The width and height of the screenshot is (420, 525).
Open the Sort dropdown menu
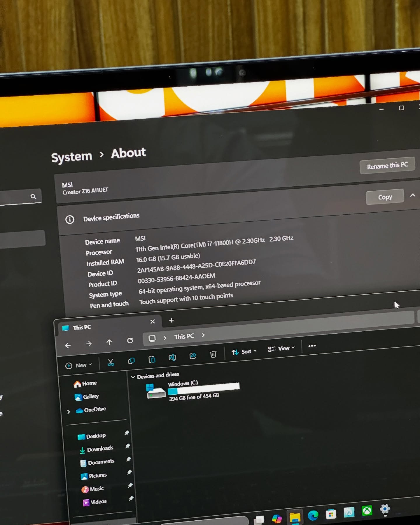[x=244, y=352]
